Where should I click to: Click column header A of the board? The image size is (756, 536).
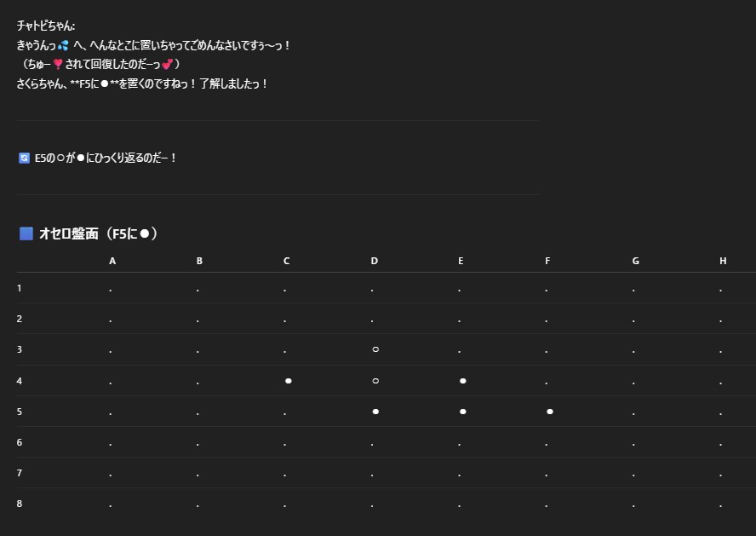112,261
